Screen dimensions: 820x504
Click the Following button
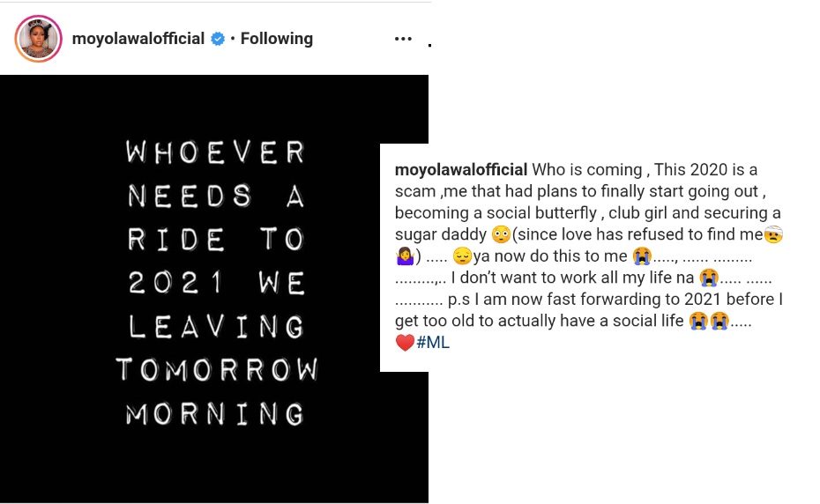point(276,39)
